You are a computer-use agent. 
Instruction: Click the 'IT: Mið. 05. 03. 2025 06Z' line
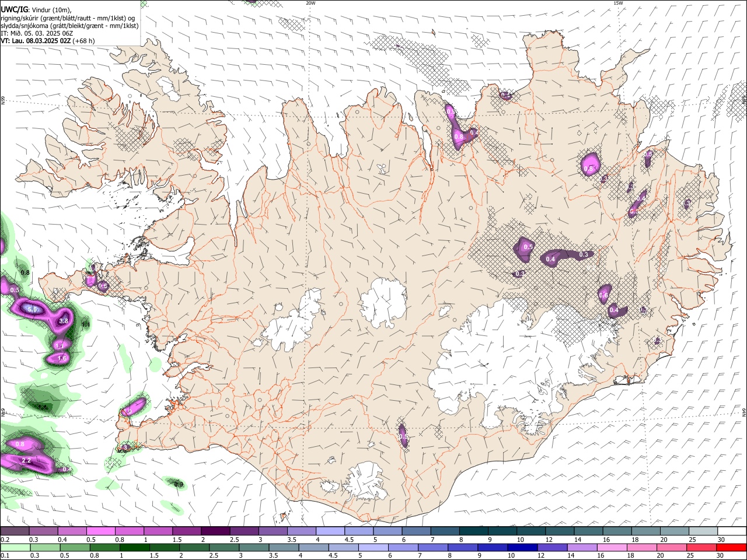pyautogui.click(x=37, y=33)
